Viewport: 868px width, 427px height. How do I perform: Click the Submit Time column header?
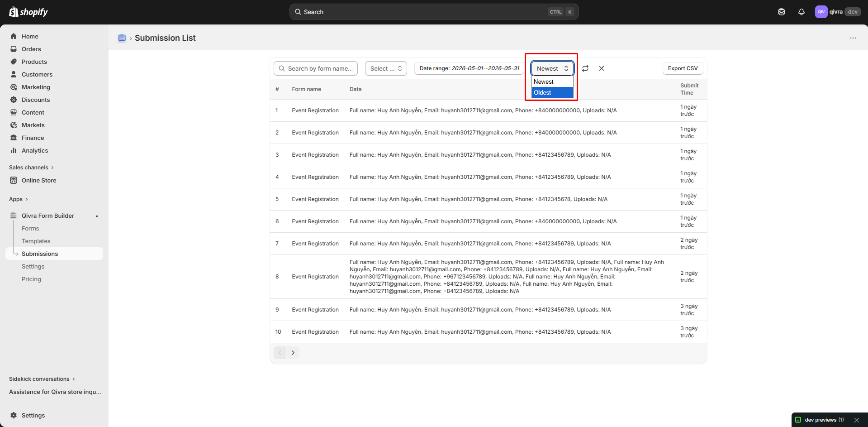689,89
